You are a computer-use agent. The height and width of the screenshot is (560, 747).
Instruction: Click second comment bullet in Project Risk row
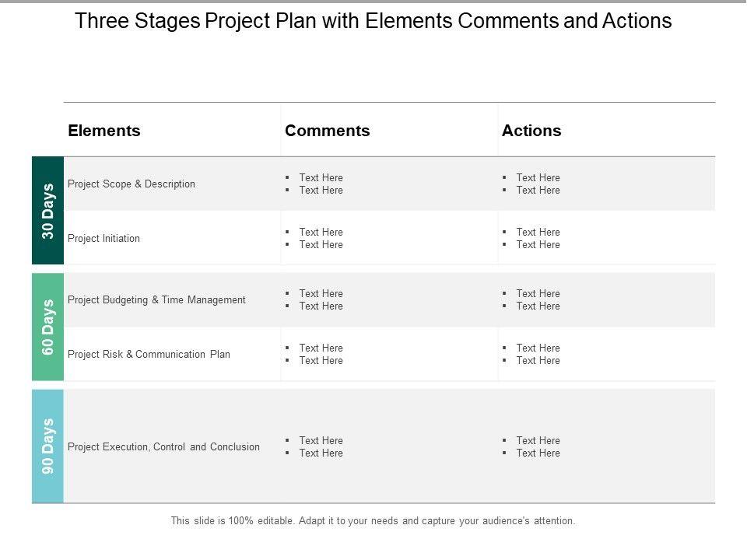pos(321,361)
